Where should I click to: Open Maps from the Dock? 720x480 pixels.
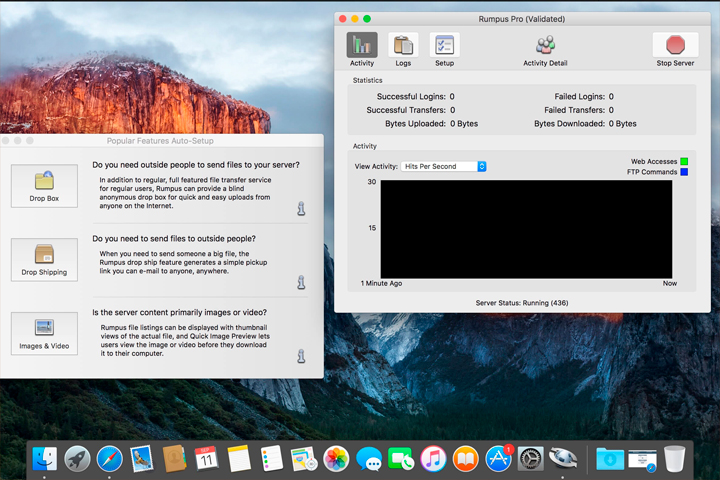coord(304,458)
